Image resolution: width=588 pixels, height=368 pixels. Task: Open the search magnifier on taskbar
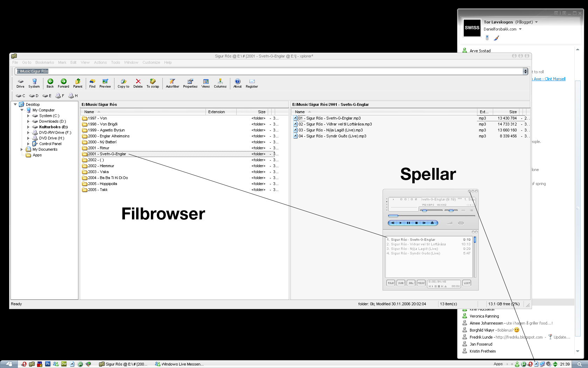click(580, 364)
